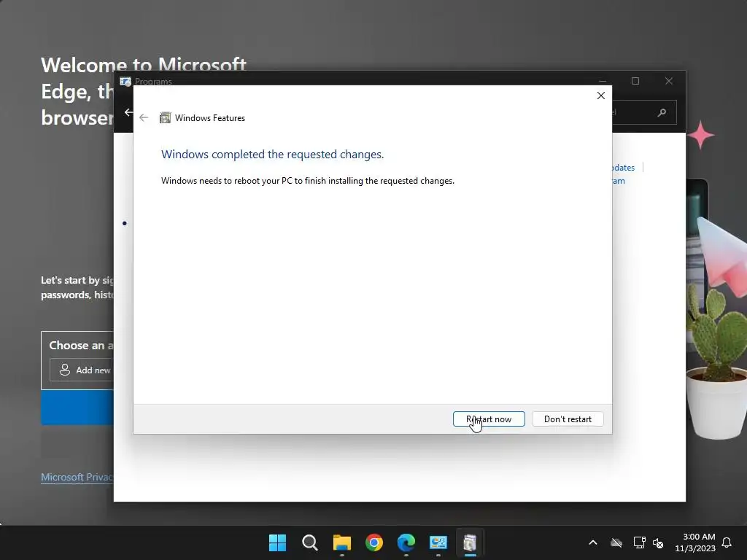
Task: Open network status tray icon
Action: tap(639, 542)
